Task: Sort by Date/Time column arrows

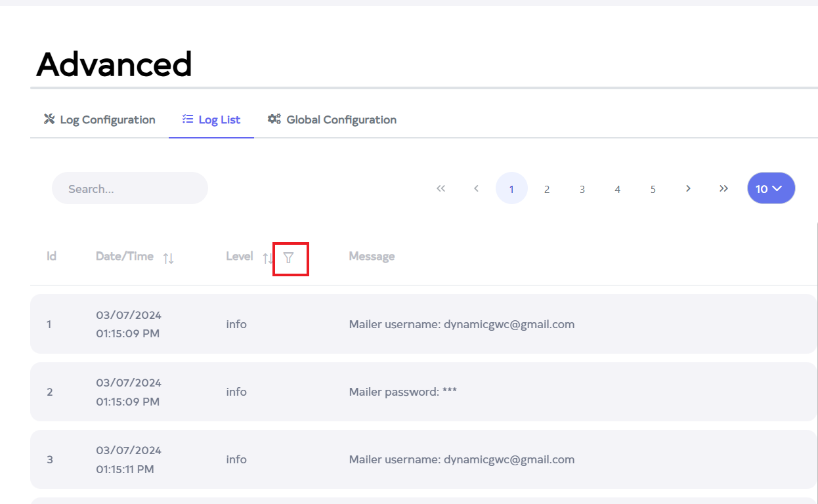Action: (169, 258)
